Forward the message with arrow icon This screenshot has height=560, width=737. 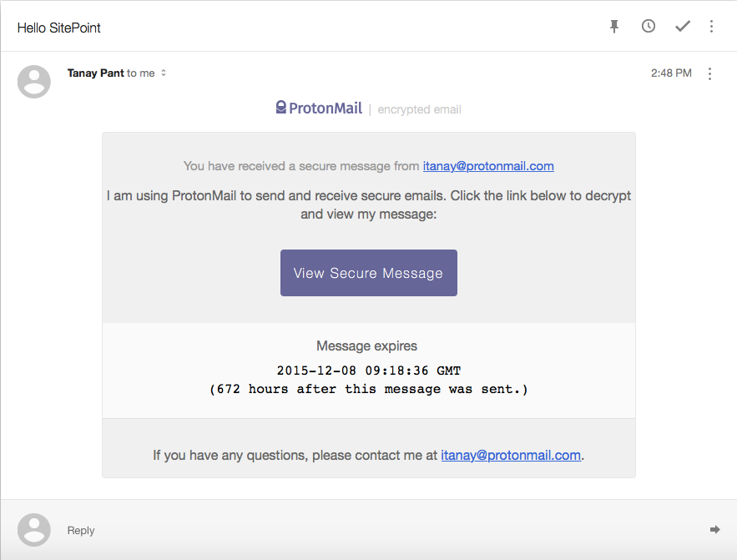tap(714, 530)
